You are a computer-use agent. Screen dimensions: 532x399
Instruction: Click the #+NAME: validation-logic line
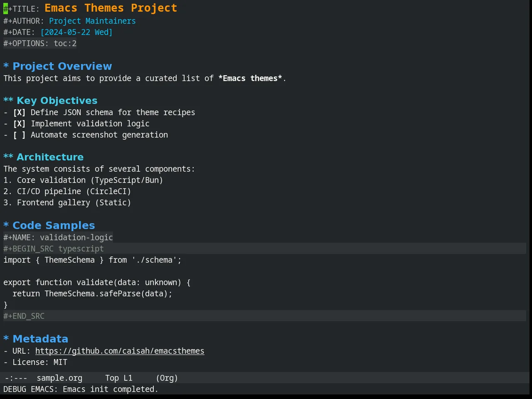coord(58,237)
